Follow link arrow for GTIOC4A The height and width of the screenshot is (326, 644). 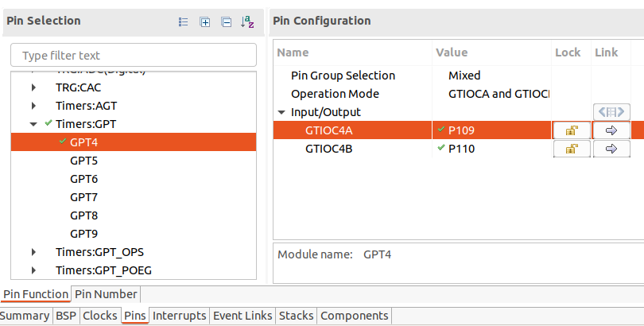tap(611, 130)
